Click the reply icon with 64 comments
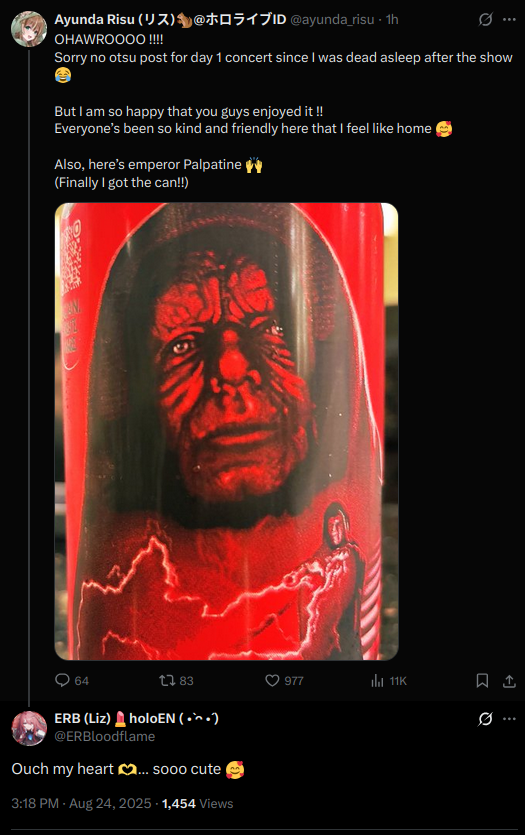Viewport: 525px width, 835px height. [x=62, y=680]
